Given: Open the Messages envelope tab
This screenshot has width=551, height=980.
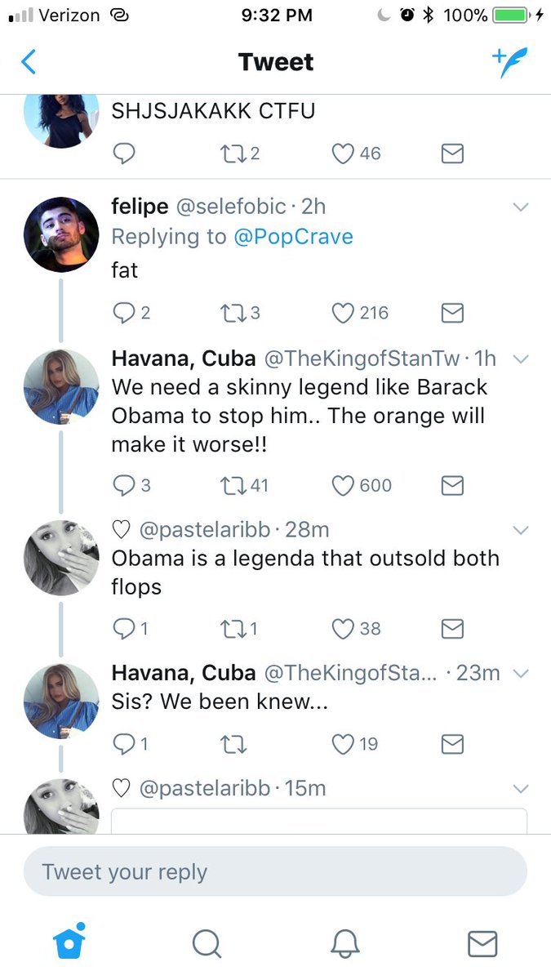Looking at the screenshot, I should (x=482, y=943).
